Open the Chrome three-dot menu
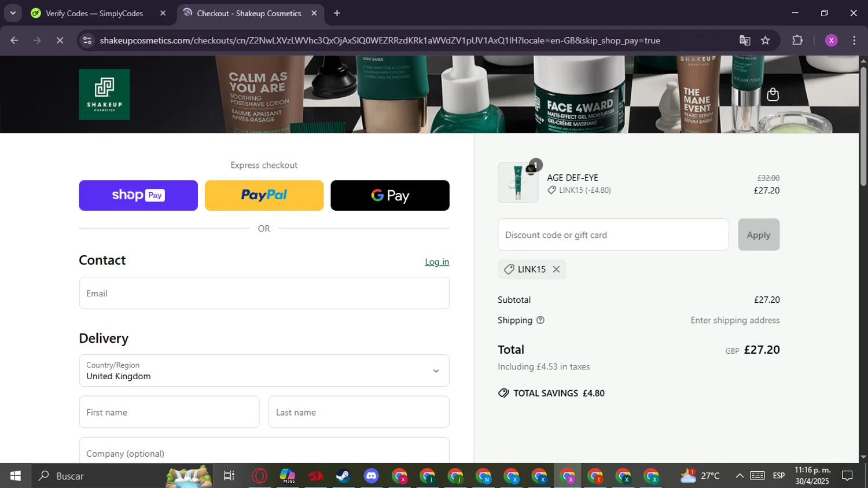Screen dimensions: 868x488 854,41
